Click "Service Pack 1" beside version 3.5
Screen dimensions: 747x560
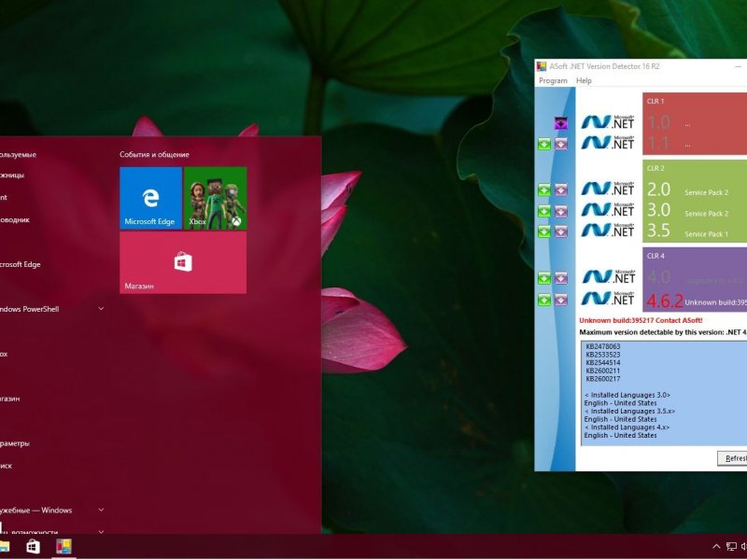pyautogui.click(x=707, y=234)
